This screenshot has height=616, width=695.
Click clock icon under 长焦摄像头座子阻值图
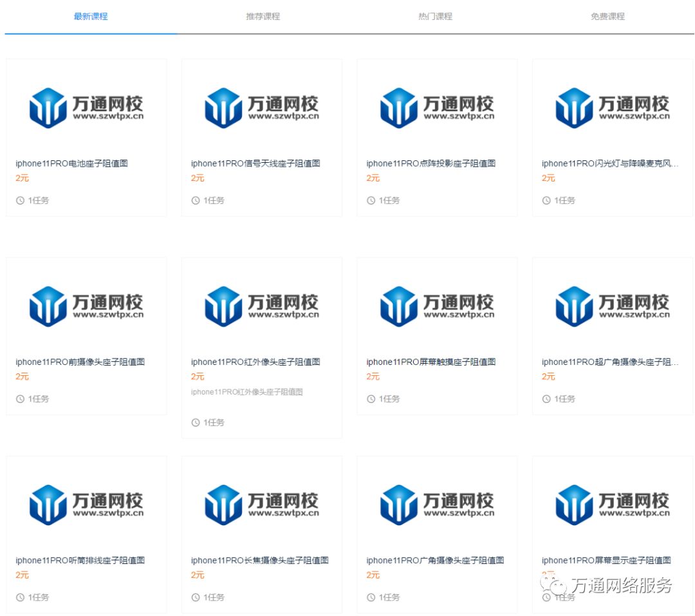(x=196, y=597)
